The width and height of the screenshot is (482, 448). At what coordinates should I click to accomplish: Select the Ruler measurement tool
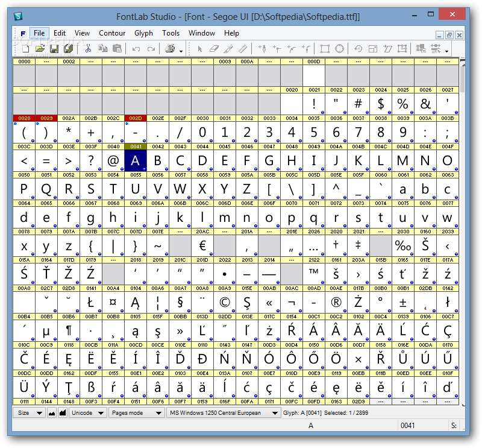[243, 49]
